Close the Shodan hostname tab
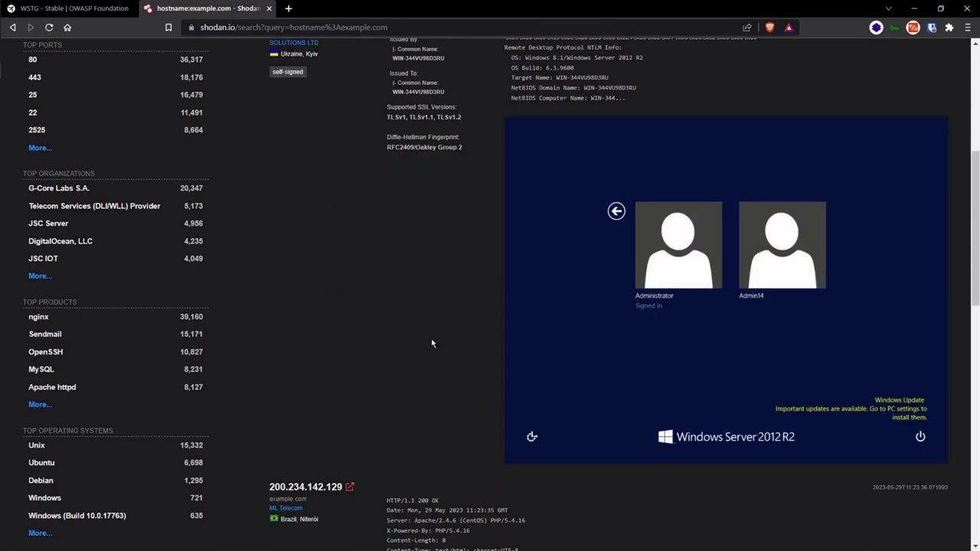Image resolution: width=980 pixels, height=551 pixels. [x=269, y=8]
